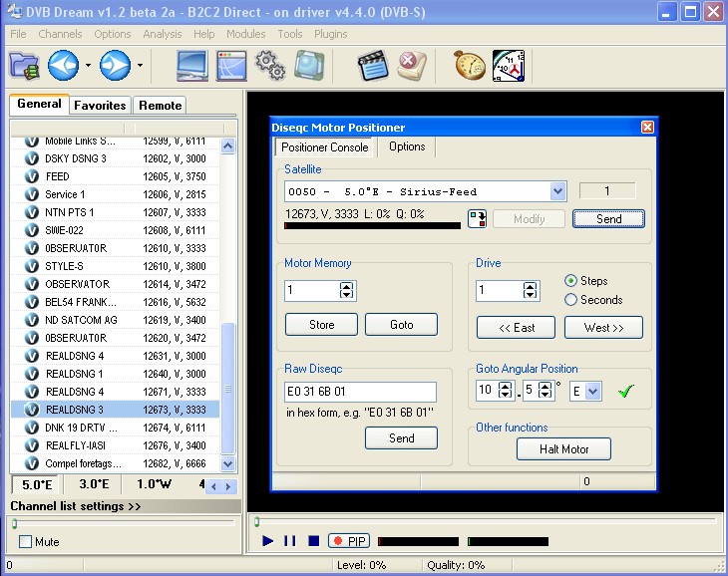
Task: Adjust the angular decimal spinner at 5
Action: coord(546,390)
